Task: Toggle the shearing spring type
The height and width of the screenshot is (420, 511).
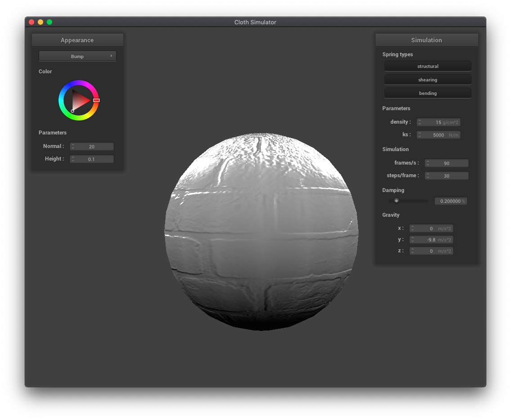Action: [x=428, y=80]
